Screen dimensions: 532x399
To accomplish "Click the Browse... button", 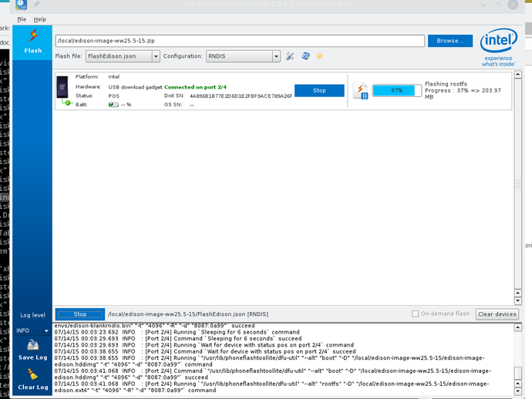I will [x=450, y=41].
